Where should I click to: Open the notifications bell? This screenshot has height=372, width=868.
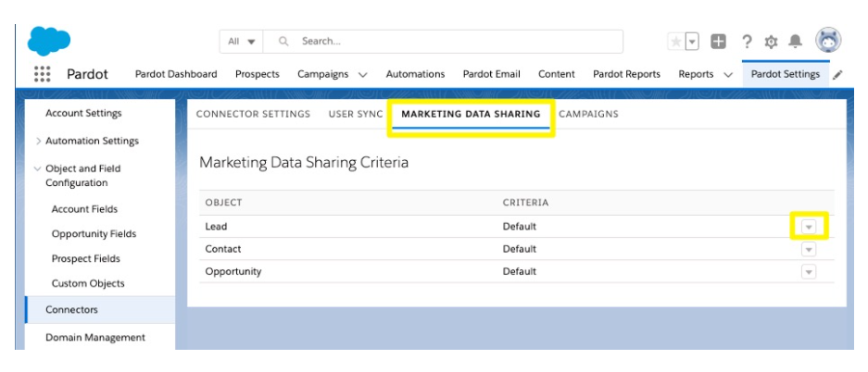[x=796, y=42]
